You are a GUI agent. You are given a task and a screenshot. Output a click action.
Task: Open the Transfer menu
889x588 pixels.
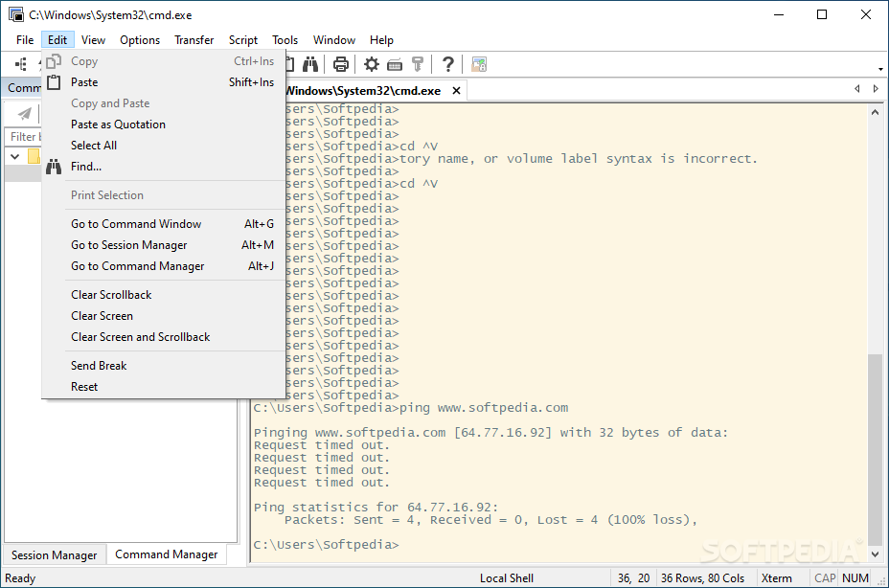click(194, 39)
